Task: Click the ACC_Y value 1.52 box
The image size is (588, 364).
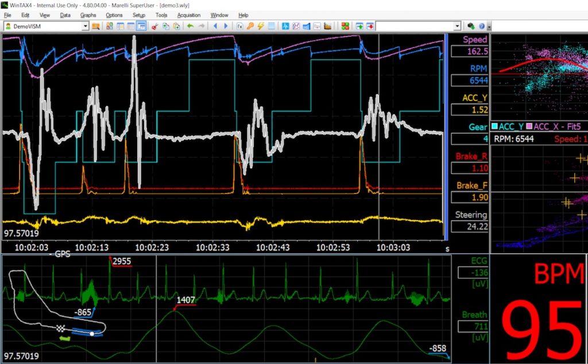Action: (470, 110)
